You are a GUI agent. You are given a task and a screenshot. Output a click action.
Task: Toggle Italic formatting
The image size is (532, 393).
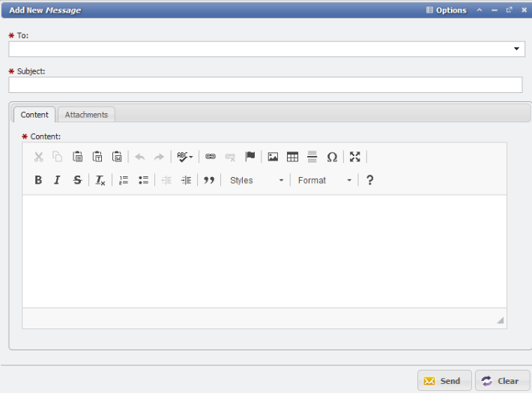[57, 180]
